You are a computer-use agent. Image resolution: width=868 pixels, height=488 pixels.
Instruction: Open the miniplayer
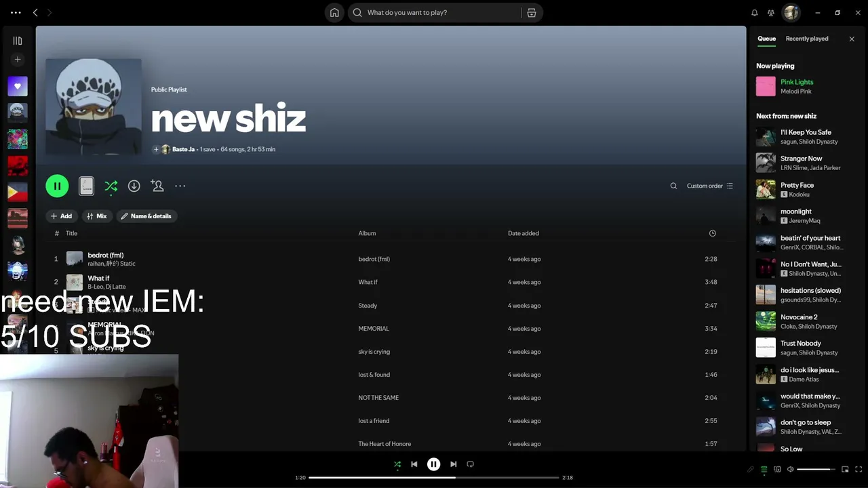[845, 469]
